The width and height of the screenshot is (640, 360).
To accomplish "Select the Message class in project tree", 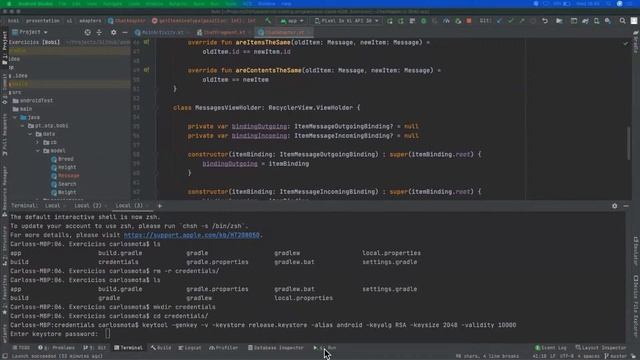I will [x=65, y=176].
